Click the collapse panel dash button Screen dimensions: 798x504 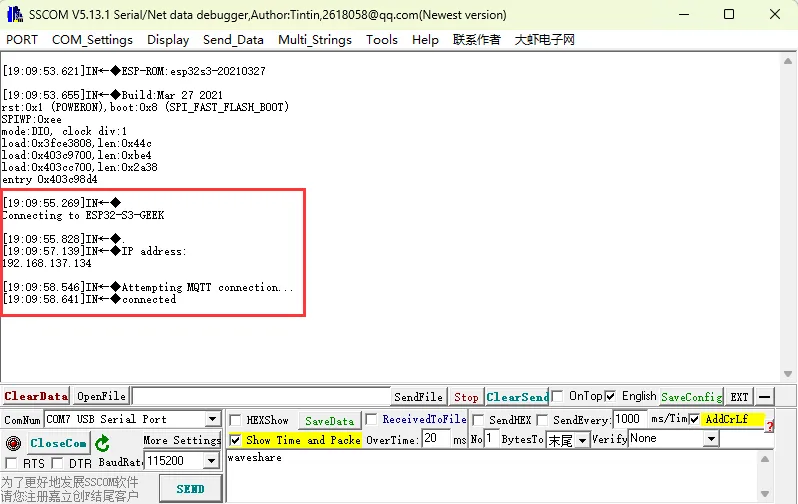point(765,397)
